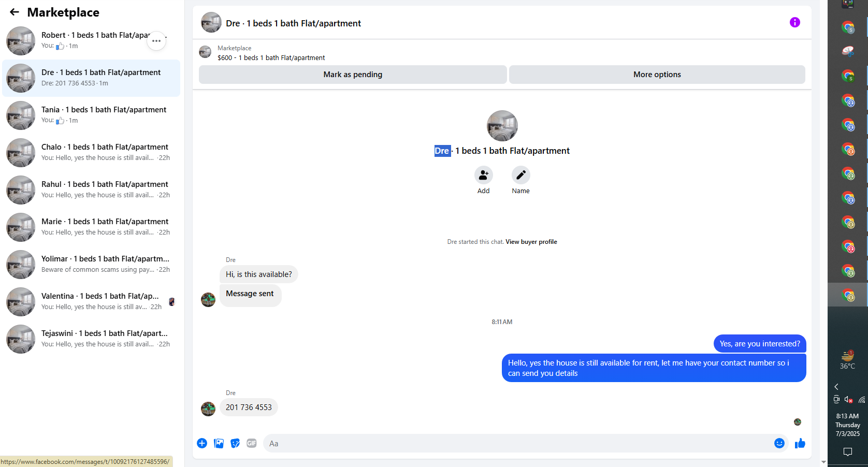
Task: Open the notifications icon in taskbar
Action: click(x=847, y=452)
